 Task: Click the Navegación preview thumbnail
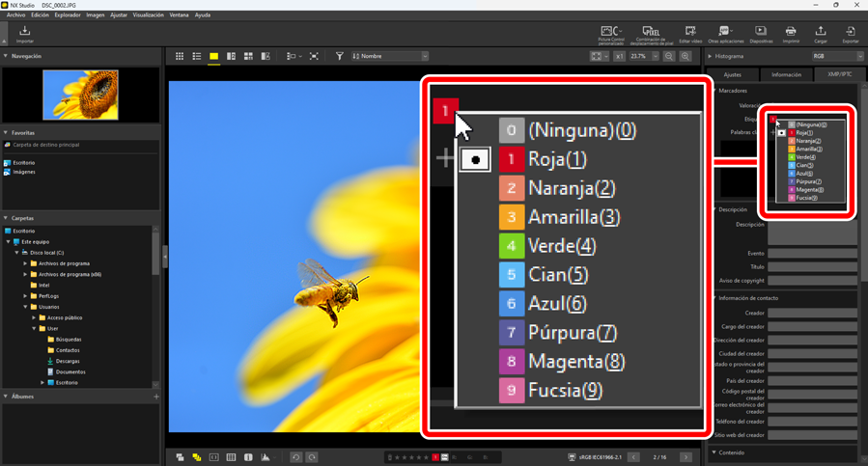[80, 95]
